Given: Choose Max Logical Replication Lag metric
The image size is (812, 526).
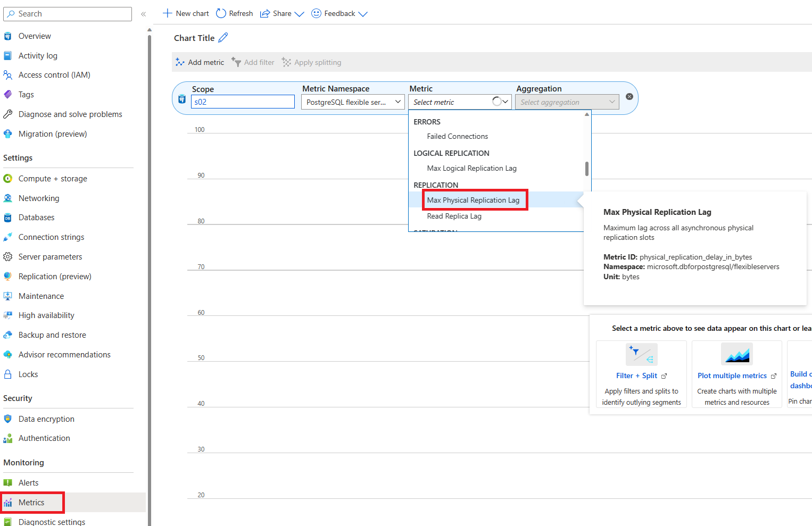Looking at the screenshot, I should (x=471, y=169).
